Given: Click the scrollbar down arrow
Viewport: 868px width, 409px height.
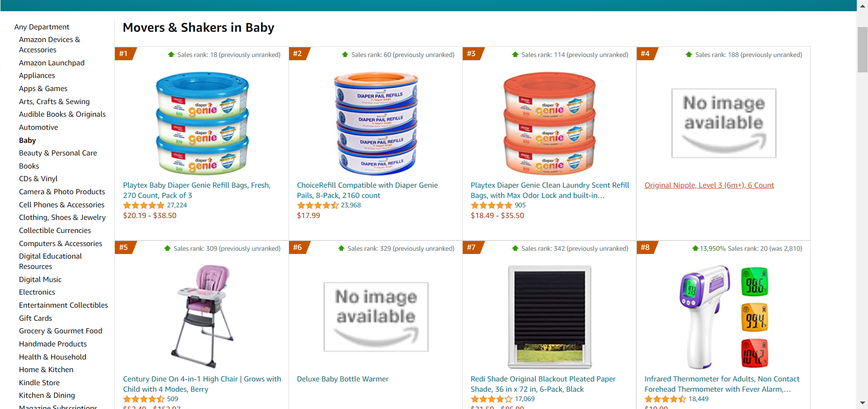Looking at the screenshot, I should tap(862, 403).
